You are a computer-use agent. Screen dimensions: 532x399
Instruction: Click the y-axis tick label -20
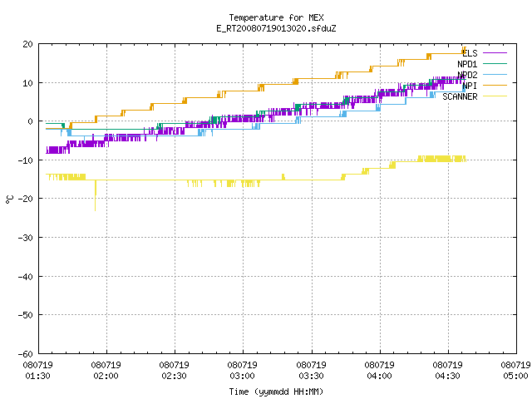pos(26,199)
